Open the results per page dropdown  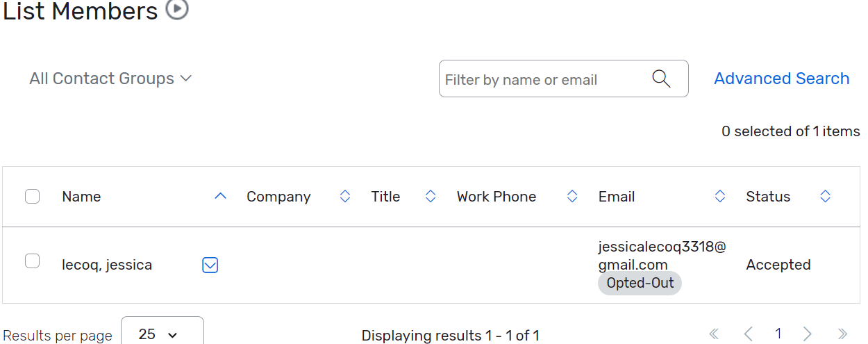tap(162, 334)
